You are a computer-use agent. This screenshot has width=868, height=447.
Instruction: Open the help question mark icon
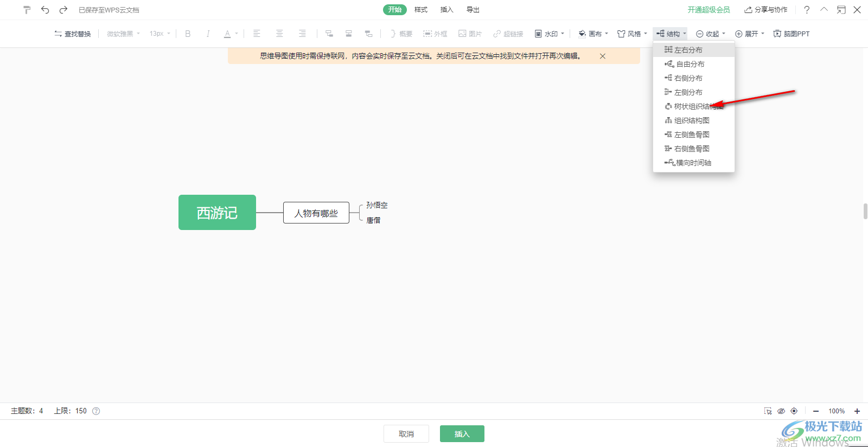(x=807, y=10)
